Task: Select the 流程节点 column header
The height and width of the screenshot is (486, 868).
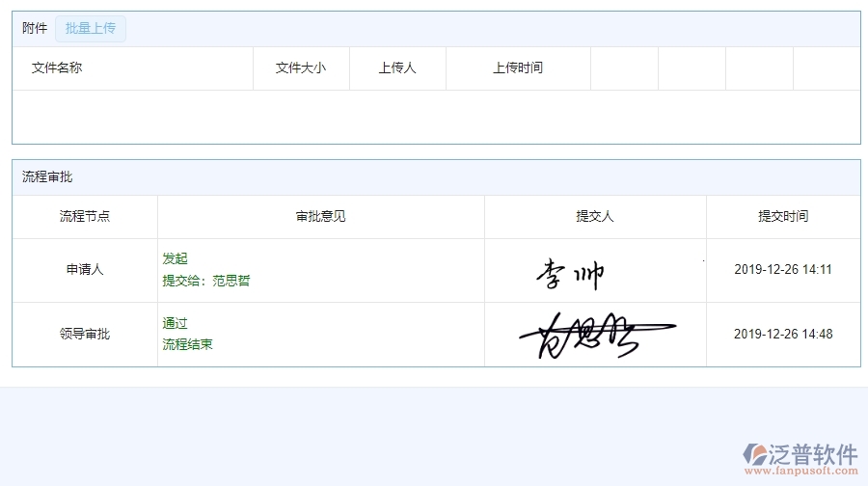Action: (x=85, y=217)
